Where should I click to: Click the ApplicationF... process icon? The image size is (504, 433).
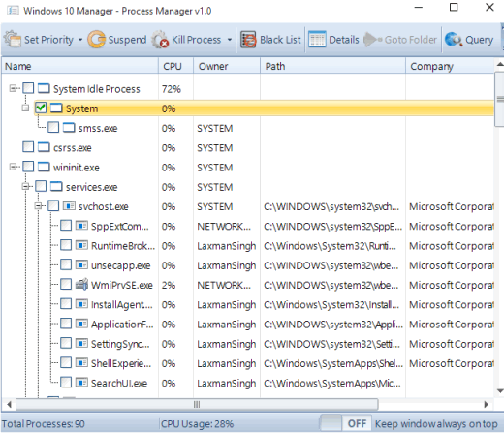[81, 324]
